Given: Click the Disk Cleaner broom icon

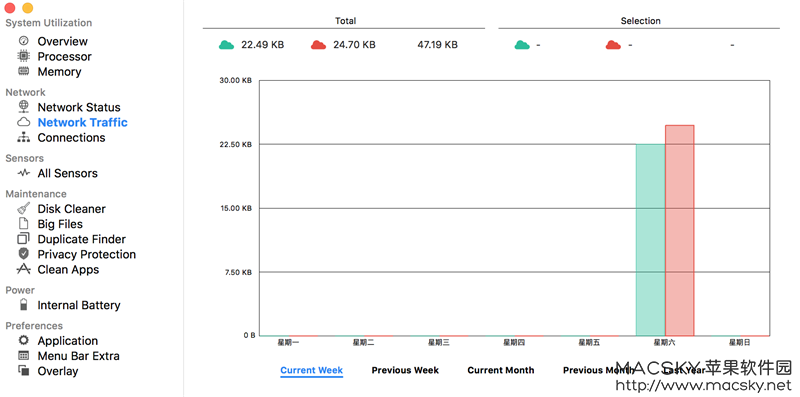Looking at the screenshot, I should click(23, 208).
